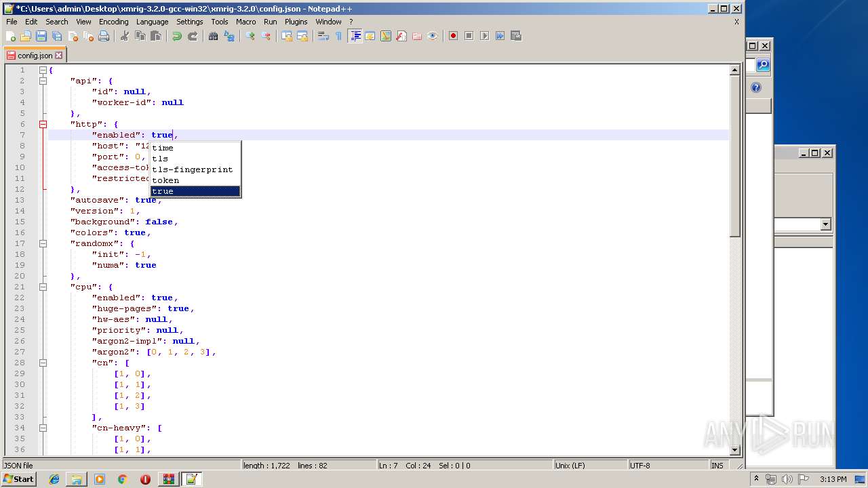Open the user-defined language dialog

(x=370, y=36)
